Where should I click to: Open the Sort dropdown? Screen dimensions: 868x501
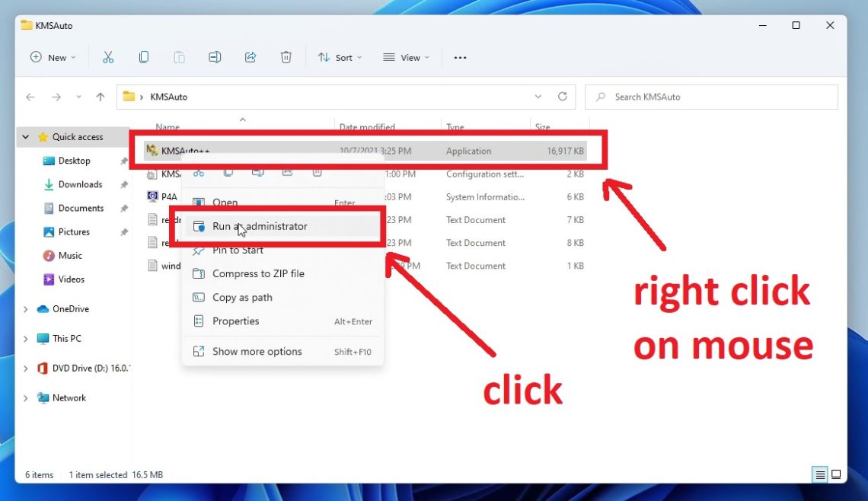pos(340,57)
